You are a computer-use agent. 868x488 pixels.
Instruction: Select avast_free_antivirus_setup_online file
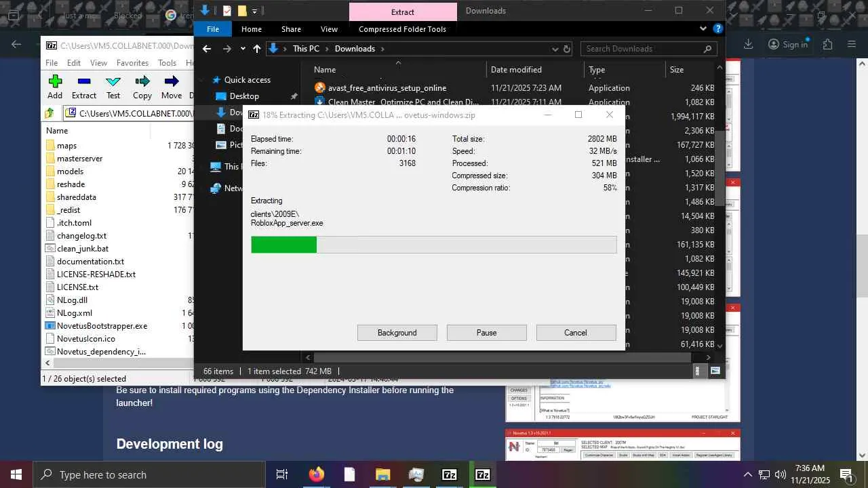tap(387, 88)
